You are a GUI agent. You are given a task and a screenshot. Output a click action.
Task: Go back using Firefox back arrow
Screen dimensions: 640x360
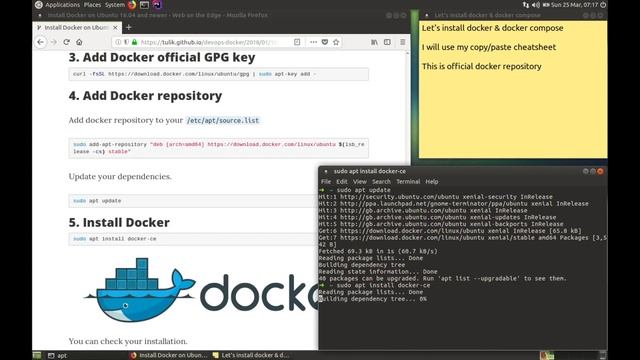pos(40,42)
